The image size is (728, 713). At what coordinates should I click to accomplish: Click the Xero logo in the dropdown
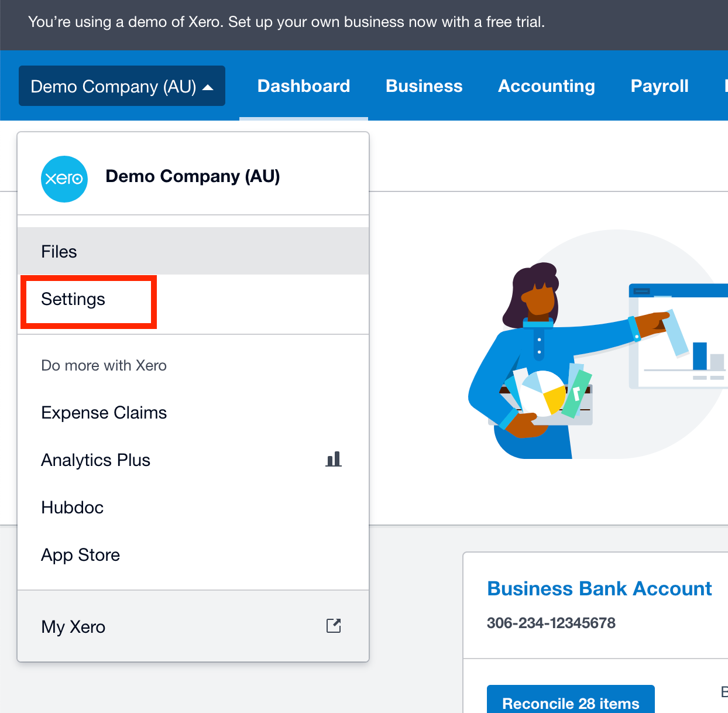pos(64,179)
